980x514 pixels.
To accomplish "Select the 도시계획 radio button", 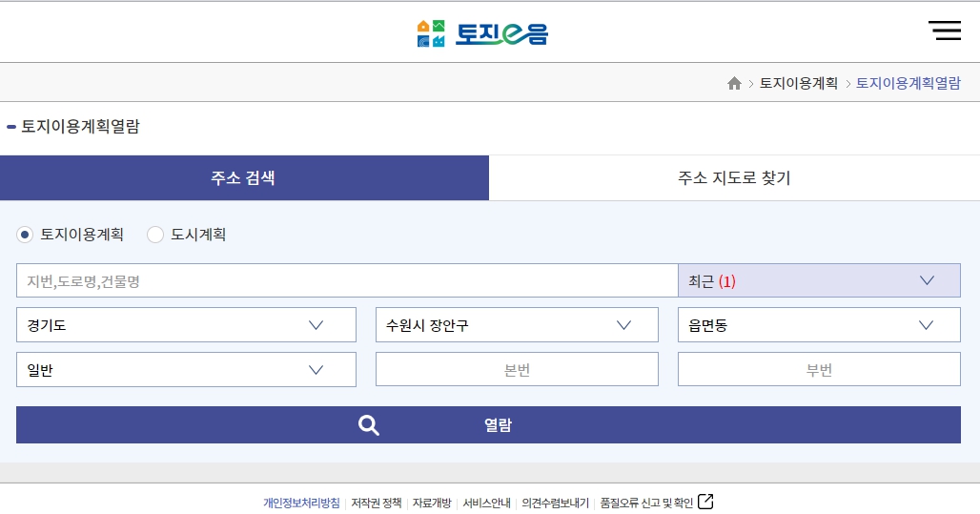I will (155, 235).
